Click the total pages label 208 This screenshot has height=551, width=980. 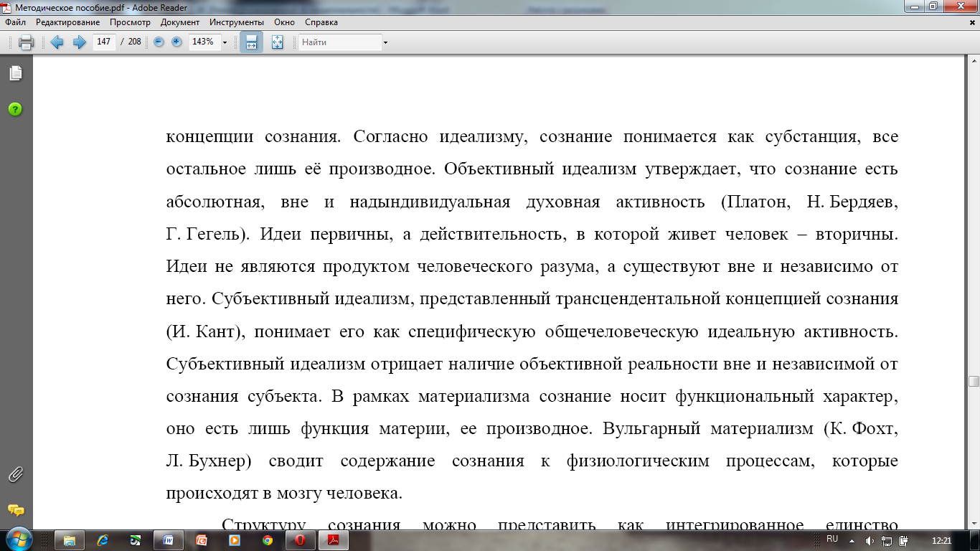pos(134,42)
